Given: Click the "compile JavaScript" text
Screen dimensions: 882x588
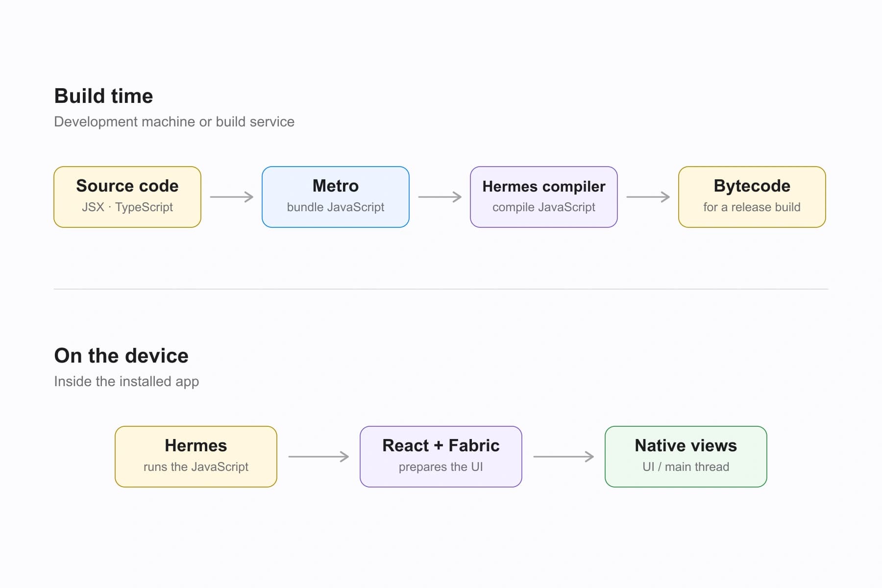Looking at the screenshot, I should (x=544, y=207).
